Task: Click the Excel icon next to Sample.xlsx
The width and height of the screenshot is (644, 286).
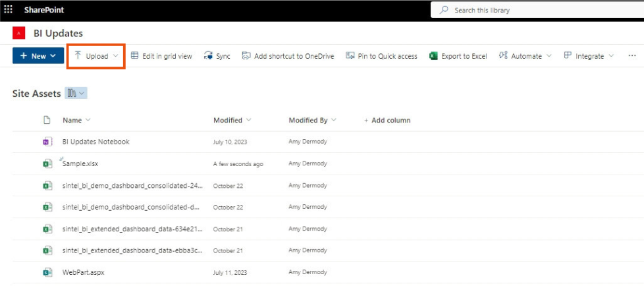Action: pos(47,163)
